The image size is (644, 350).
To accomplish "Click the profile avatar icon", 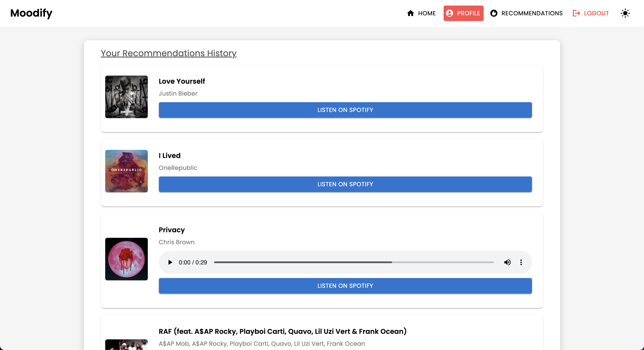I will pos(449,13).
